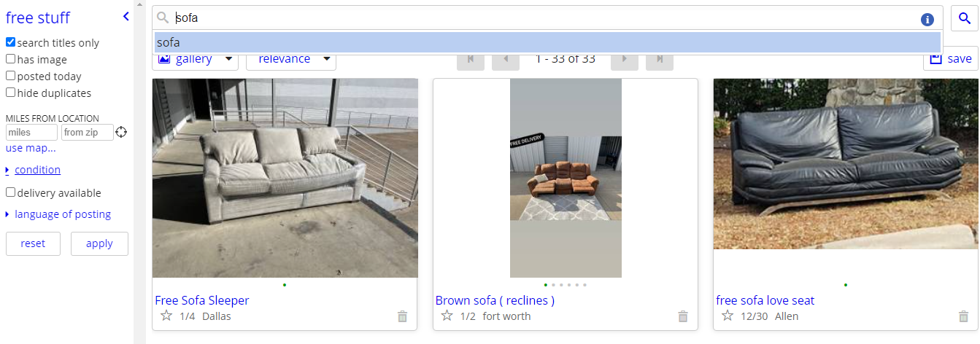This screenshot has width=980, height=344.
Task: Open the relevance sort dropdown
Action: (291, 59)
